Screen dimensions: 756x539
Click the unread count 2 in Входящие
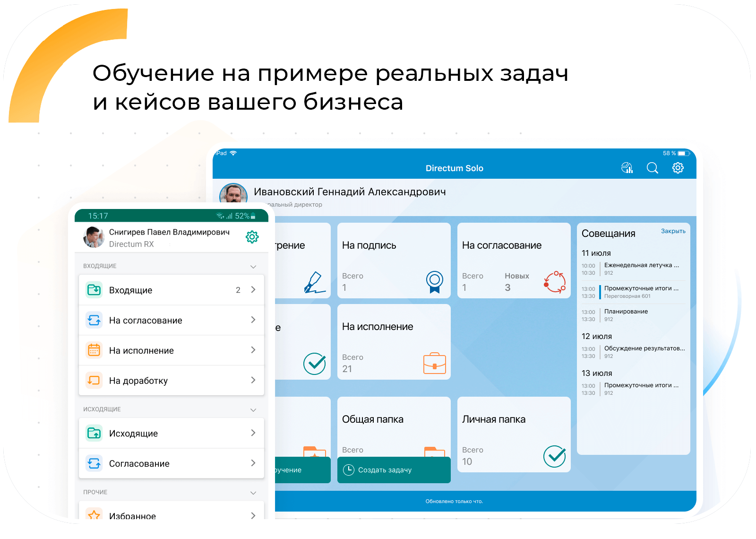(238, 290)
